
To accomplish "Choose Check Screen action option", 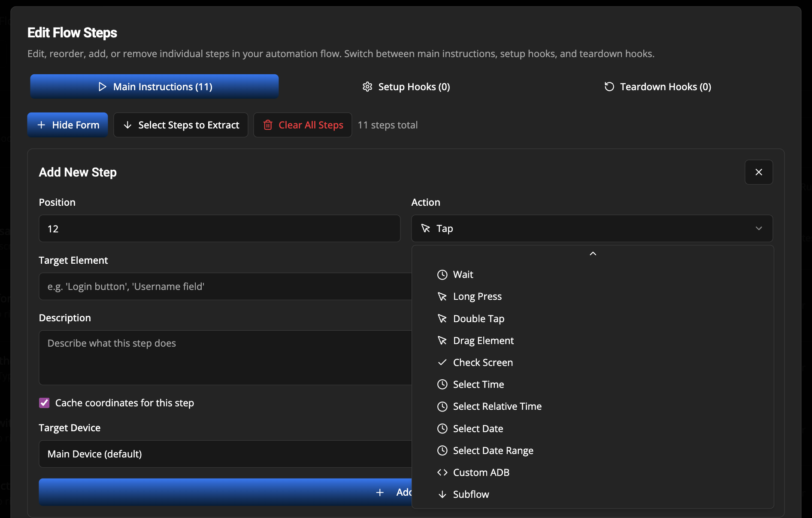I will 592,363.
